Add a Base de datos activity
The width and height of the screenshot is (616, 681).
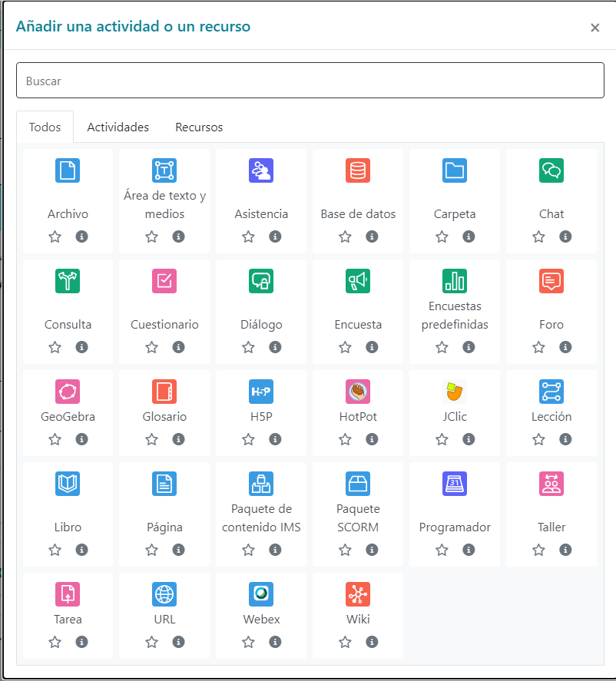point(358,170)
